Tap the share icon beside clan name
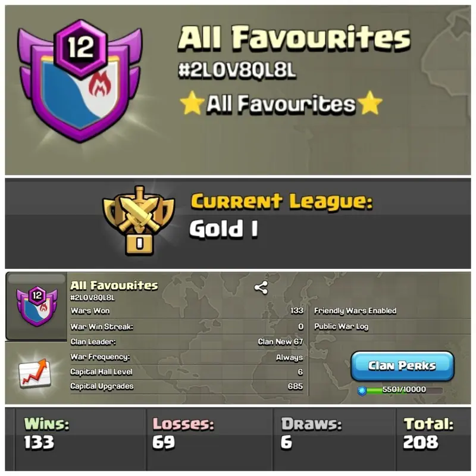 pyautogui.click(x=261, y=287)
